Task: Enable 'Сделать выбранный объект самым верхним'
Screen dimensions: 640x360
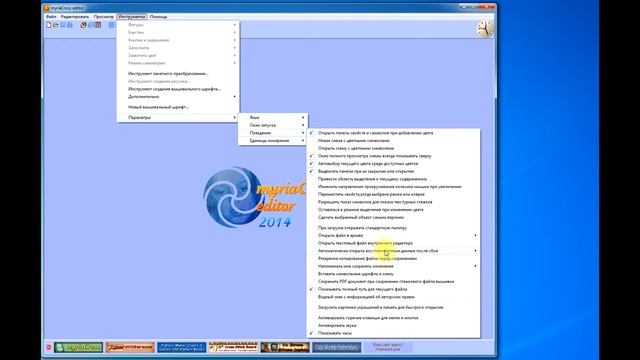Action: tap(393, 218)
